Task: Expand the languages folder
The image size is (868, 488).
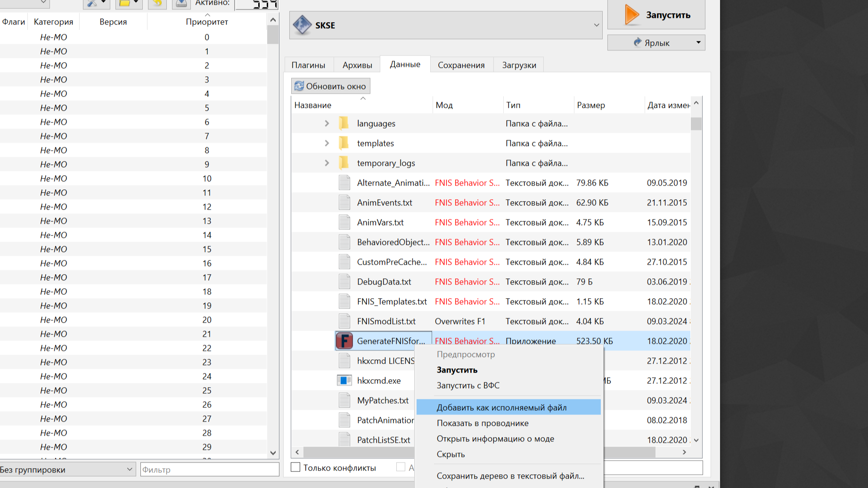Action: [327, 123]
